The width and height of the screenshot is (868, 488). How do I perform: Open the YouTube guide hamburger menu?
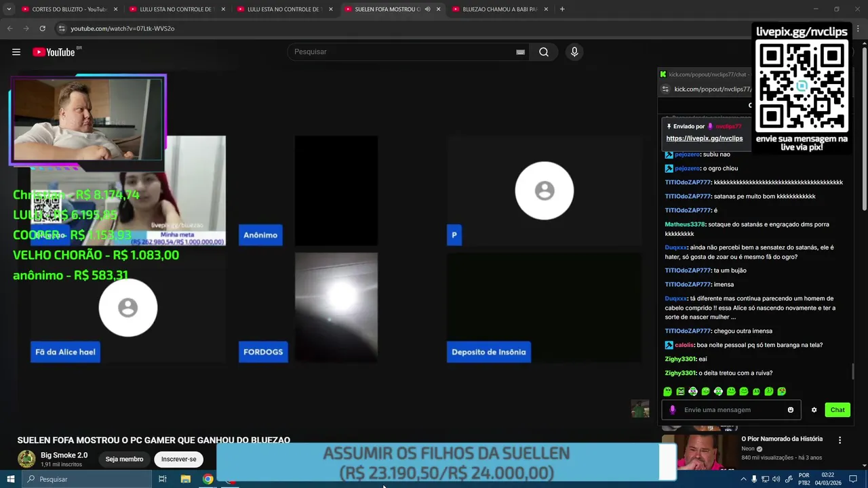pyautogui.click(x=16, y=52)
